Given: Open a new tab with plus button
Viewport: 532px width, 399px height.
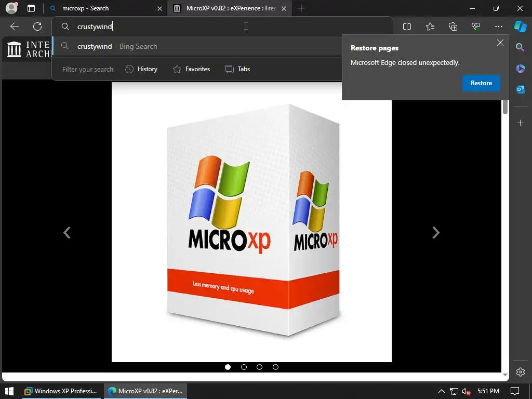Looking at the screenshot, I should click(301, 8).
